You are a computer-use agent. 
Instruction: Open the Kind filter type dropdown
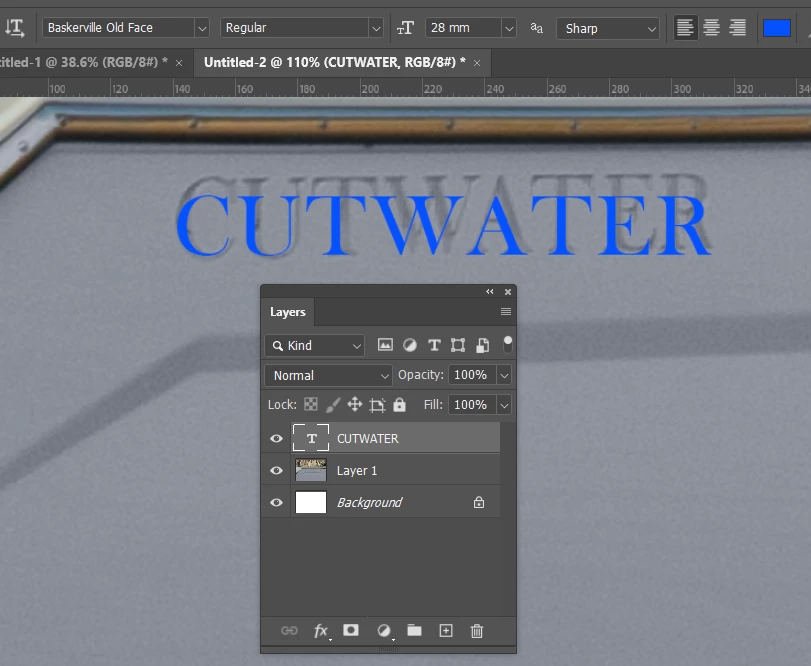(314, 345)
